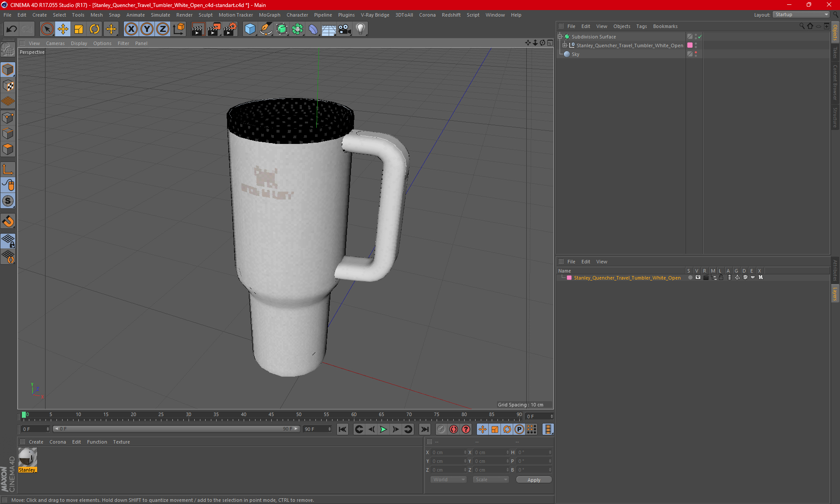Enable Edges mode

pyautogui.click(x=8, y=133)
